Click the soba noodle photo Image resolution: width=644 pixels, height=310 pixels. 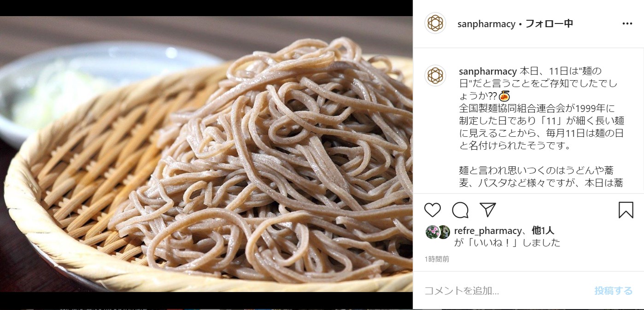[x=206, y=154]
